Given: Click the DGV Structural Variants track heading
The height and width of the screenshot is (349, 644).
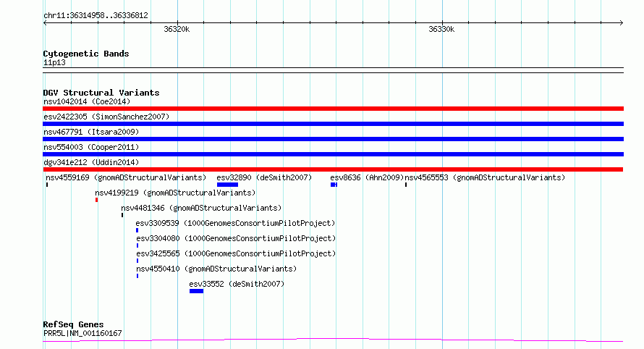Looking at the screenshot, I should (x=101, y=93).
